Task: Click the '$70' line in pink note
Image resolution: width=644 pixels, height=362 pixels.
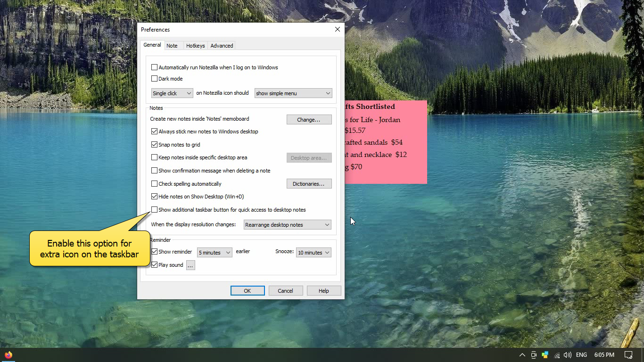Action: pos(356,167)
